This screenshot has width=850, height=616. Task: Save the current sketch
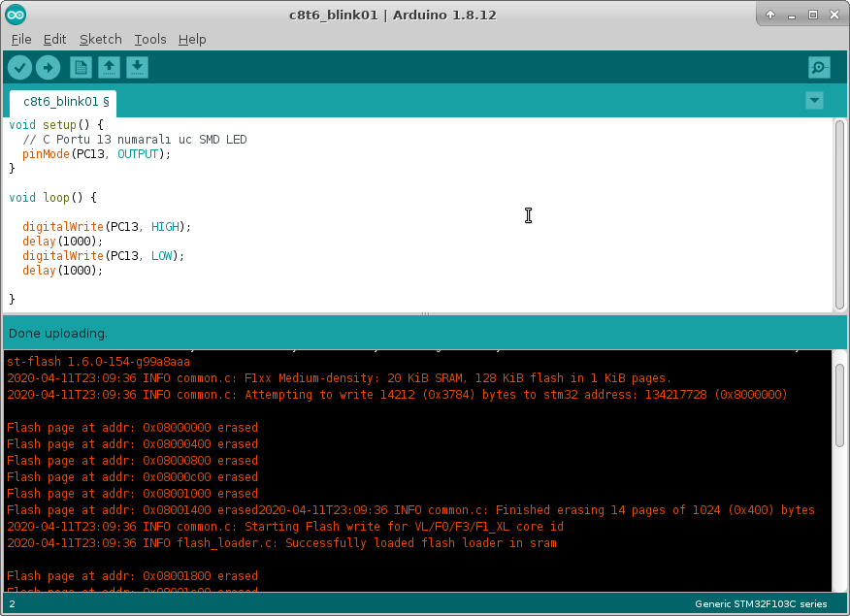pos(137,68)
